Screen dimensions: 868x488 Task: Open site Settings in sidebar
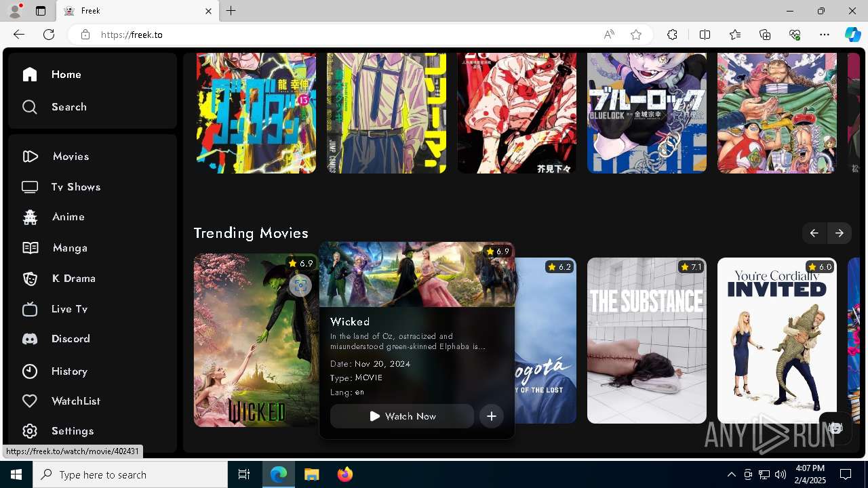coord(57,431)
